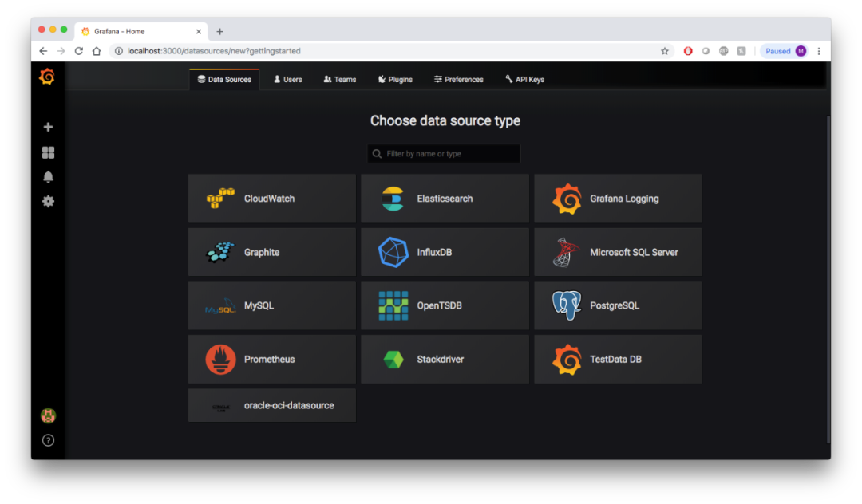Click the Paused profile button

click(785, 51)
